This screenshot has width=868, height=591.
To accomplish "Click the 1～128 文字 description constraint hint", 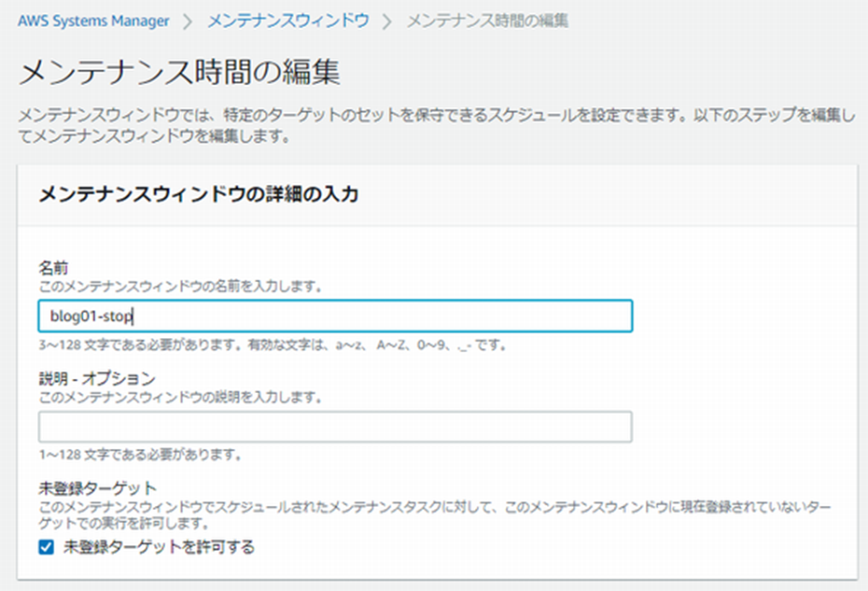I will coord(141,456).
